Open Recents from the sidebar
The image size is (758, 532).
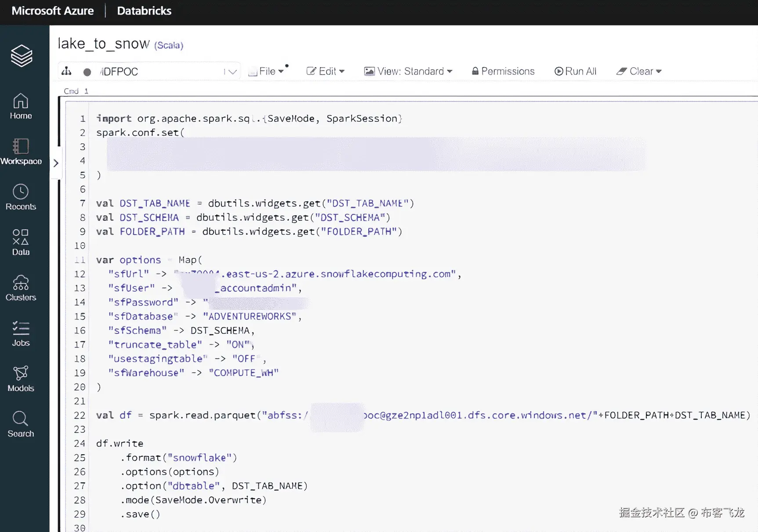pos(21,197)
